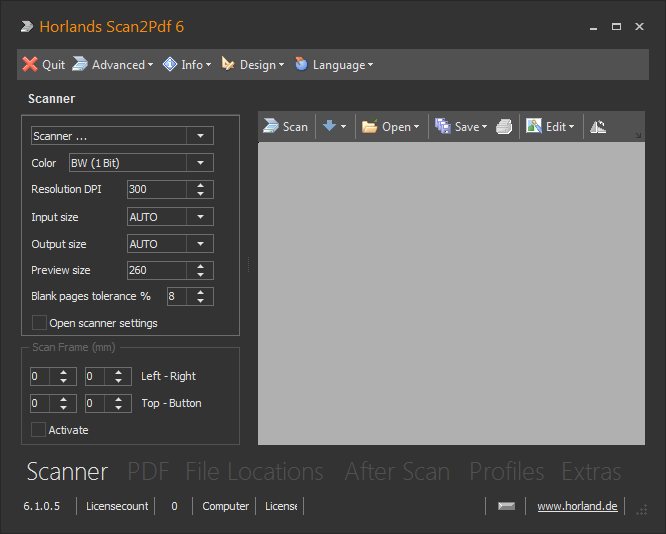The image size is (666, 534).
Task: Open the Design menu
Action: [253, 65]
